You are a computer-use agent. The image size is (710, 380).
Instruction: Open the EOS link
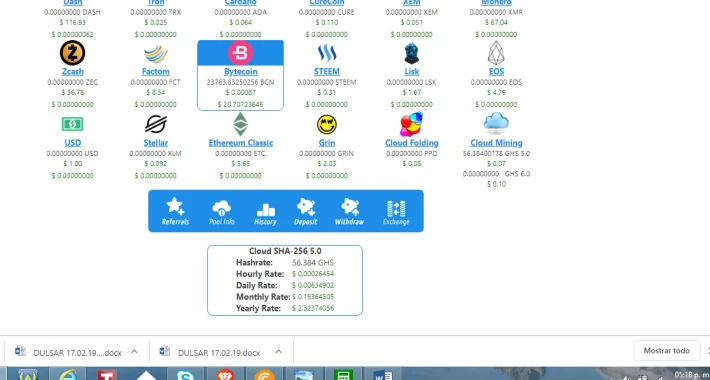pyautogui.click(x=496, y=72)
